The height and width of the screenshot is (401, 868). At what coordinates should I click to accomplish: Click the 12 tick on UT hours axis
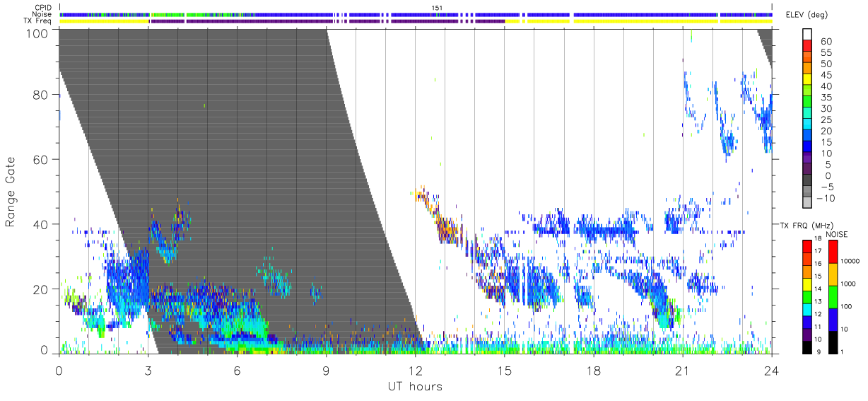pyautogui.click(x=415, y=371)
